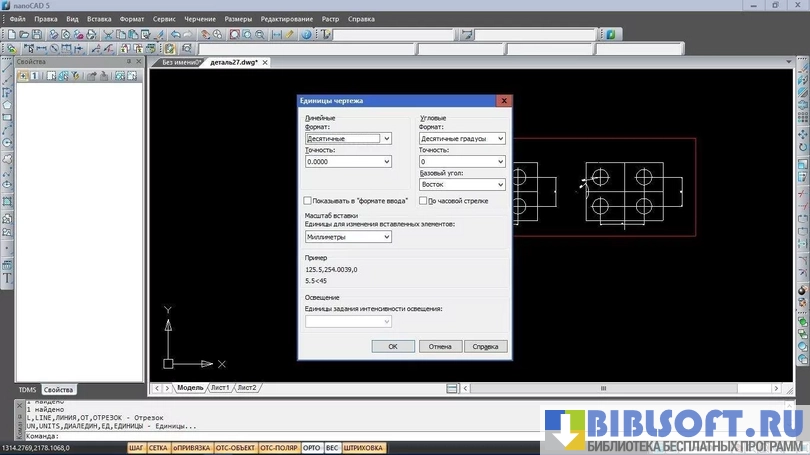Check the 'По часовой стрелке' option
Screen dimensions: 810x455
[x=423, y=201]
